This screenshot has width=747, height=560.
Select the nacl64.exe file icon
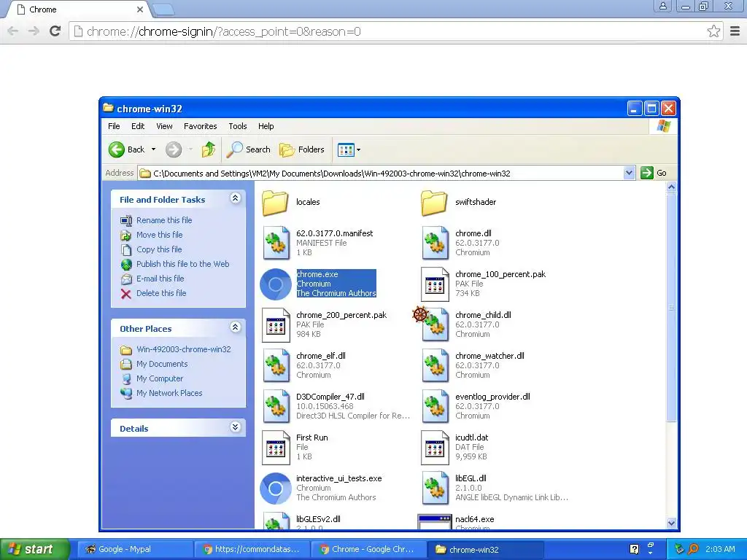[435, 522]
